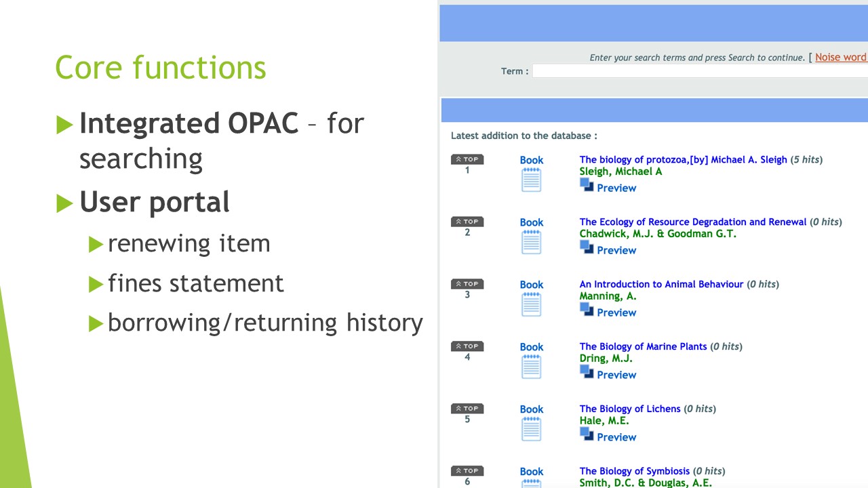
Task: Click the TOP icon for result 6
Action: click(x=467, y=471)
